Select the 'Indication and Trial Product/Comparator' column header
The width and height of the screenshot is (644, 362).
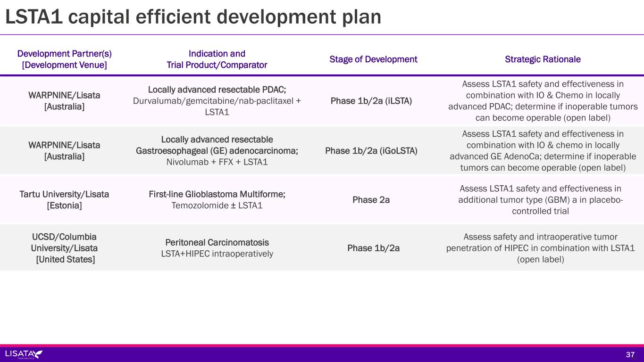[217, 59]
